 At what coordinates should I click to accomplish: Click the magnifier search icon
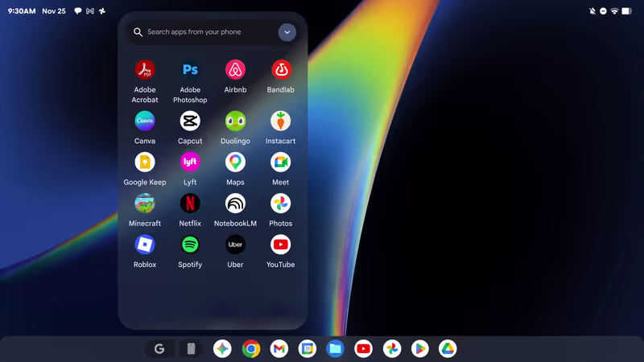(138, 32)
